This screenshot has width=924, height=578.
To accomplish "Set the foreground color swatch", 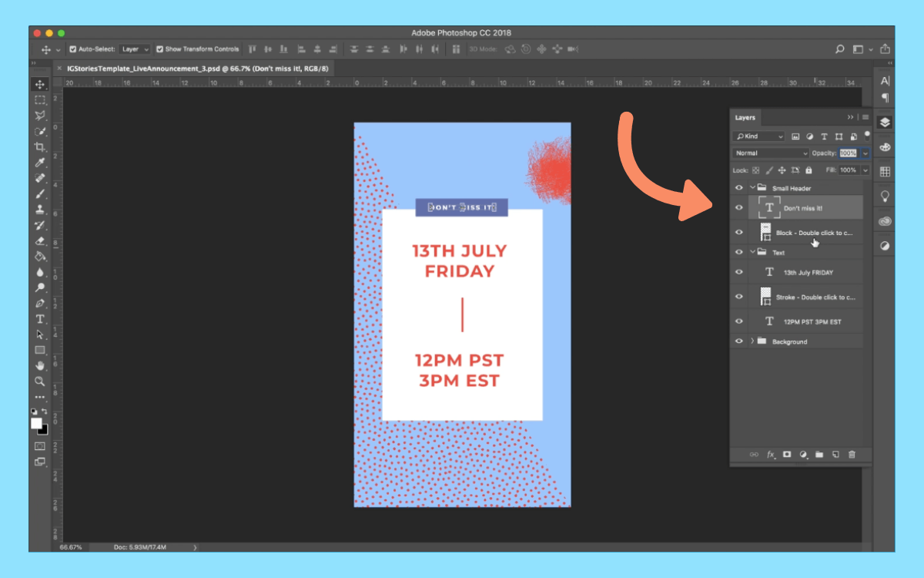I will click(x=35, y=423).
